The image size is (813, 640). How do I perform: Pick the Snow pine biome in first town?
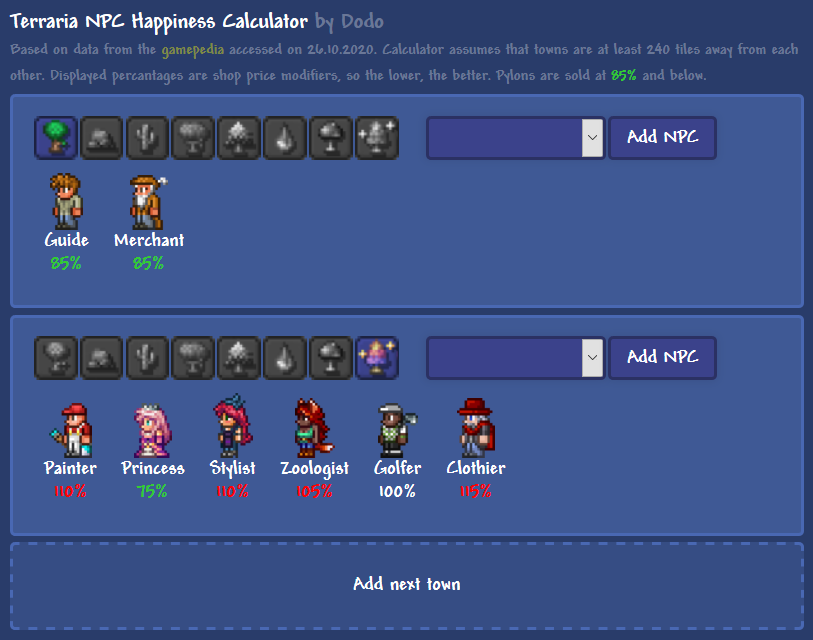pos(239,138)
